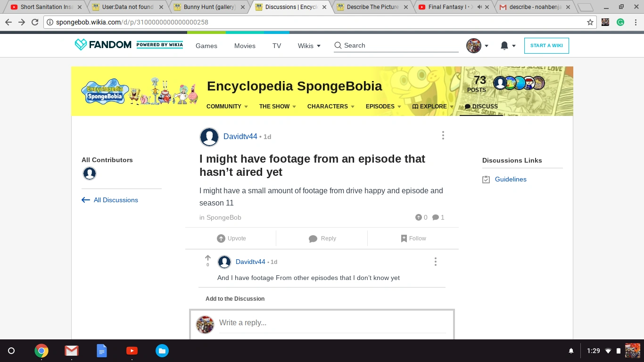Click the Fandom logo
The image size is (644, 362).
point(103,45)
